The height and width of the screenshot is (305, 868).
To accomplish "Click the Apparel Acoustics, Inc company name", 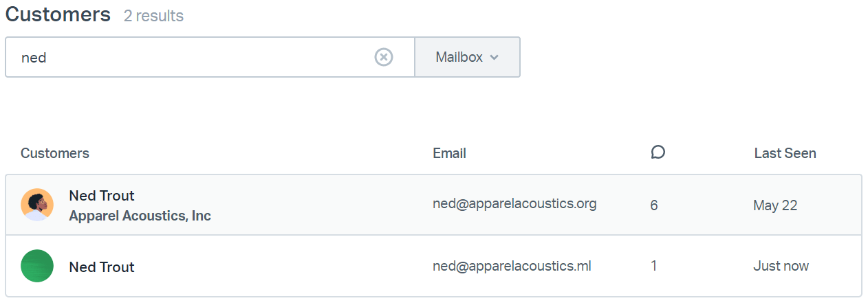I will (140, 216).
